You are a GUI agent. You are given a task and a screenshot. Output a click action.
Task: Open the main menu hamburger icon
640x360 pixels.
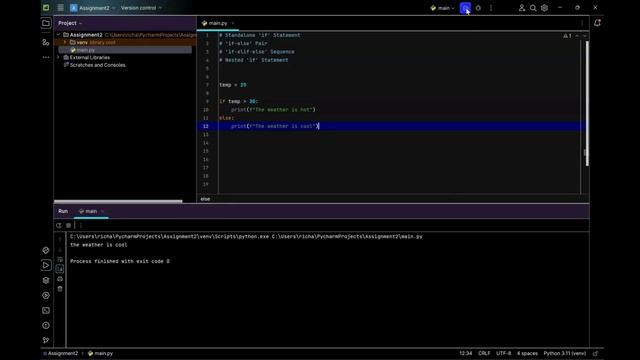60,8
